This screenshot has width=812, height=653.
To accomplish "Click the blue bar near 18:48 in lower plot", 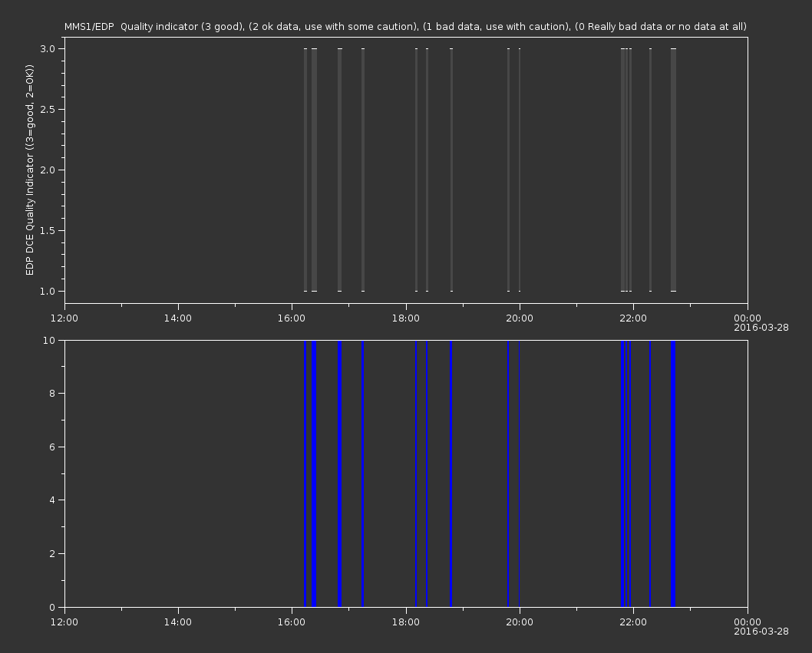I will click(x=451, y=473).
